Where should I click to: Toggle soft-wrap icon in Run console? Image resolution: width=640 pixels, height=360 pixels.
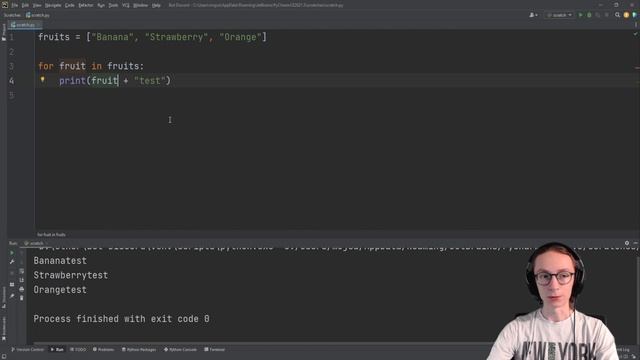point(22,271)
